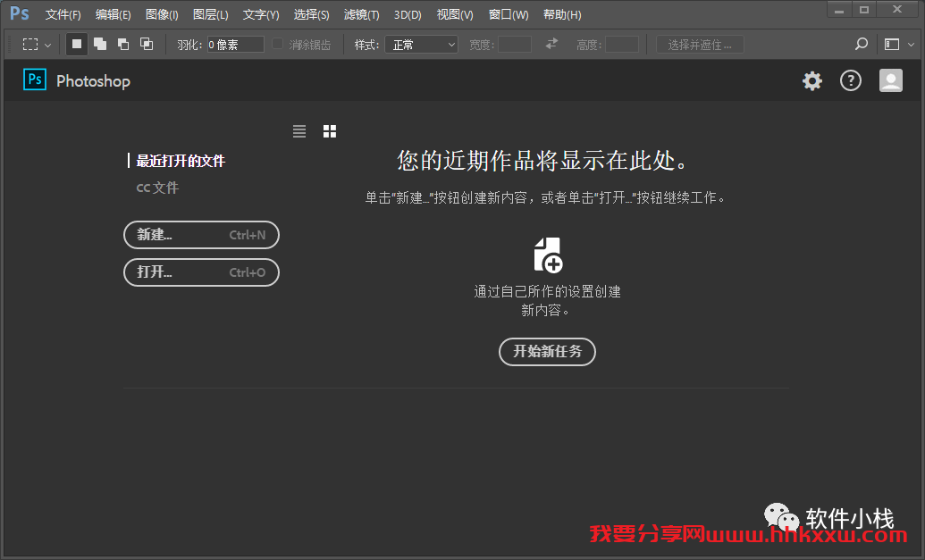Open the 滤镜(T) menu
Screen dimensions: 925x560
[x=362, y=14]
